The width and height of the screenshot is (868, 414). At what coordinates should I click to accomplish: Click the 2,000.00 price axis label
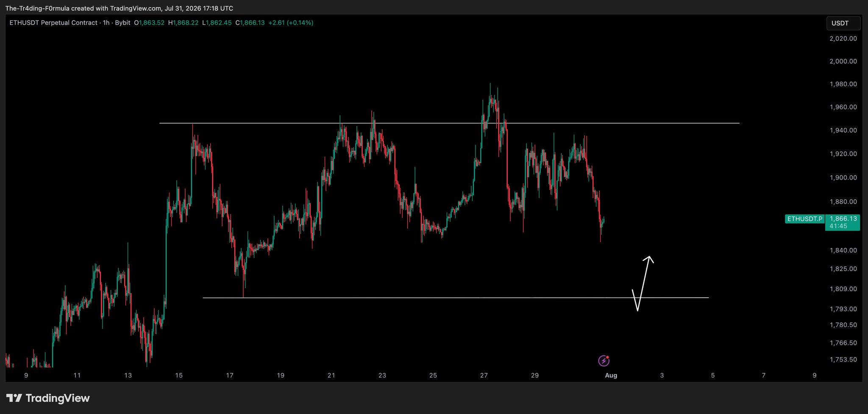click(x=843, y=62)
